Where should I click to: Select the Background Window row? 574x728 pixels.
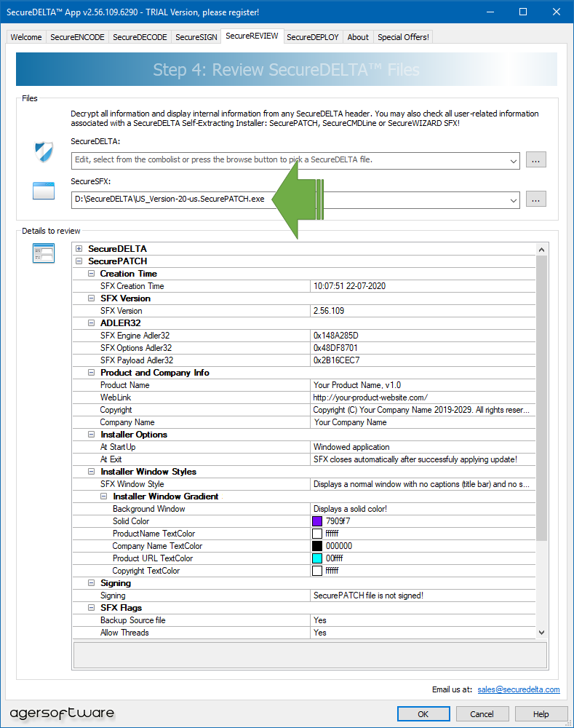[x=304, y=509]
